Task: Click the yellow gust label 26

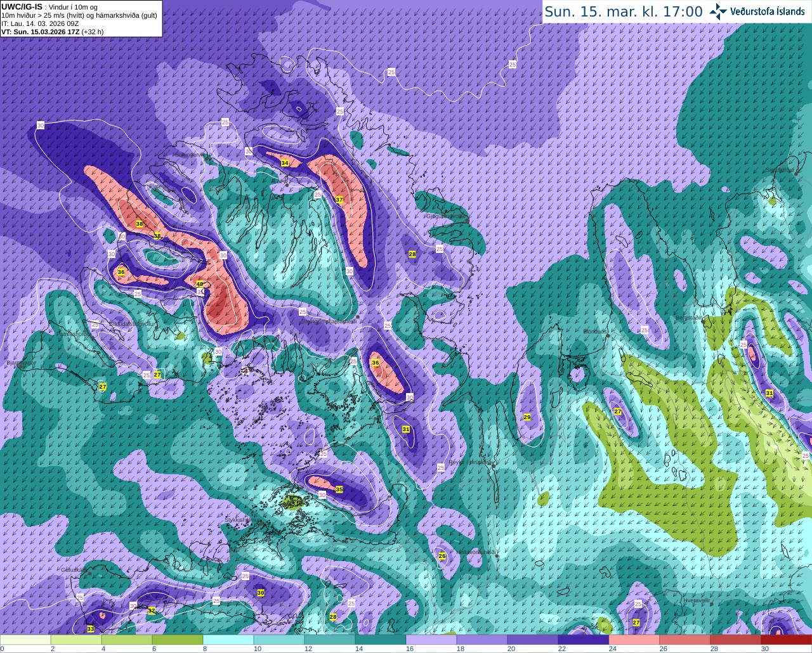Action: [x=442, y=556]
